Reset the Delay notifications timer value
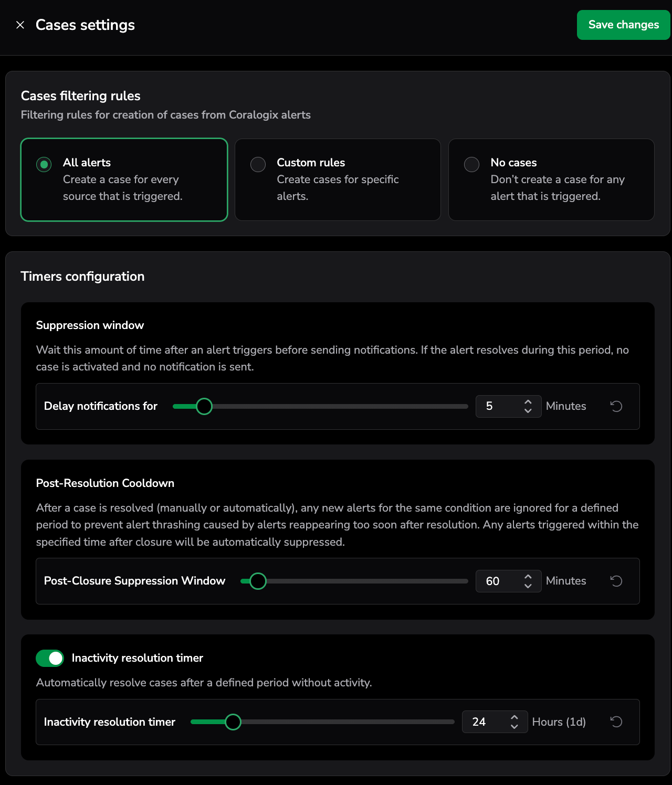Image resolution: width=672 pixels, height=785 pixels. click(616, 406)
